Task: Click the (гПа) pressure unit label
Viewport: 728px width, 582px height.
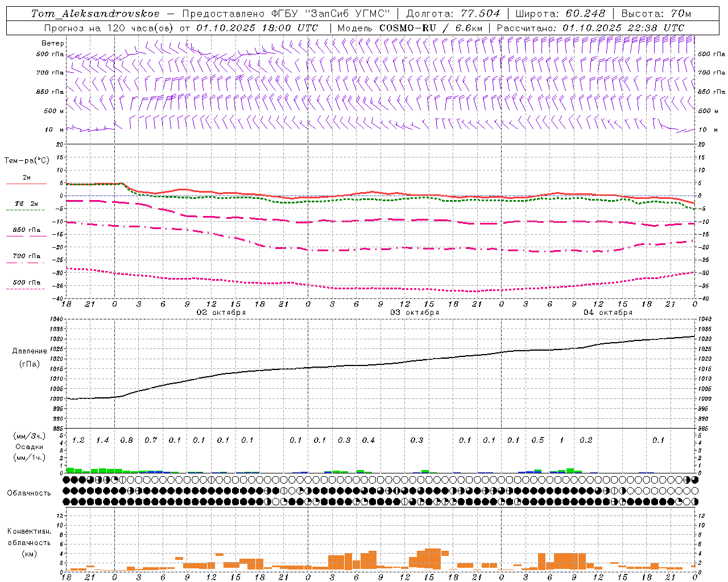Action: (x=29, y=364)
